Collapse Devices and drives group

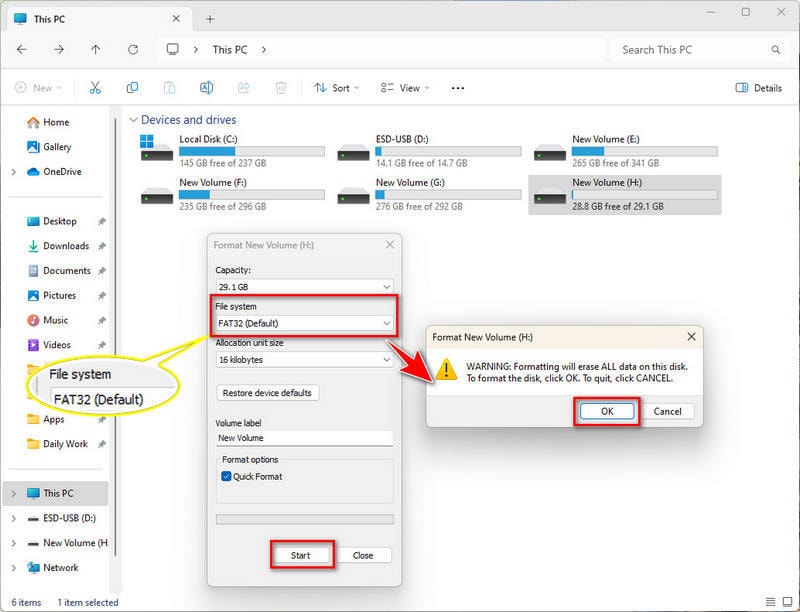click(133, 120)
